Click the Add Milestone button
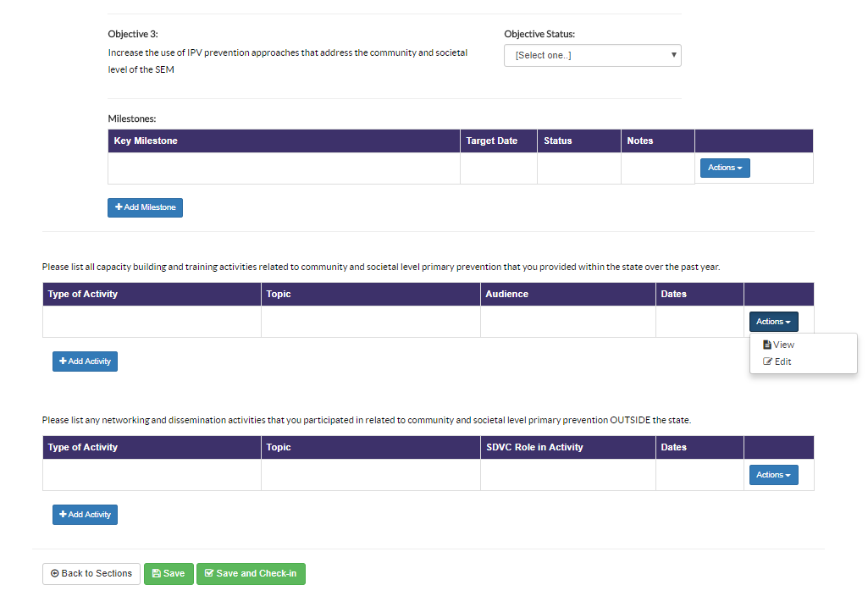 coord(145,207)
